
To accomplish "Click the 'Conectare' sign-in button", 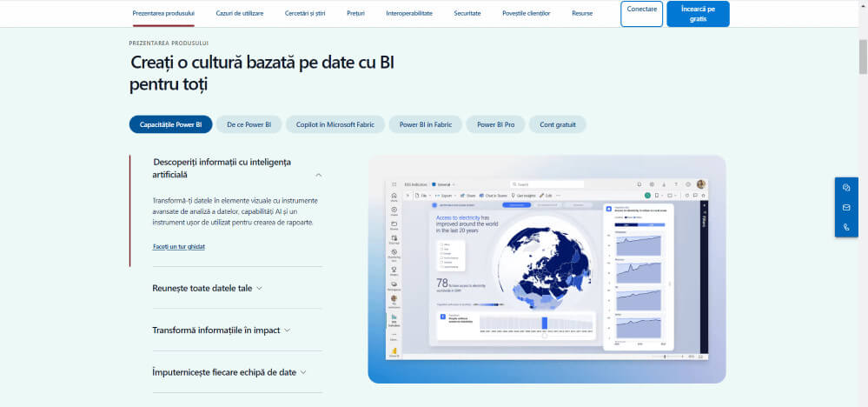I will click(641, 14).
